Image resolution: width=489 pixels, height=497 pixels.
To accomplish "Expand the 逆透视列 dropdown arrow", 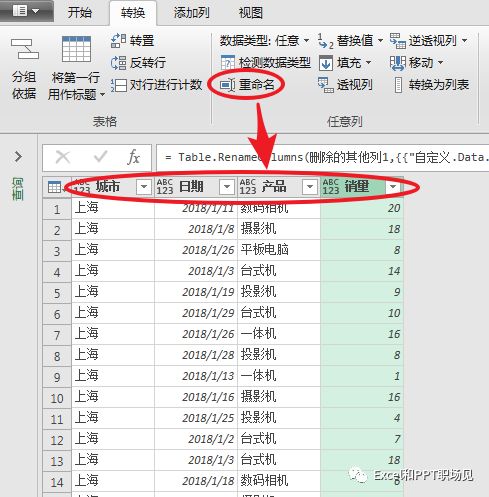I will tap(465, 41).
